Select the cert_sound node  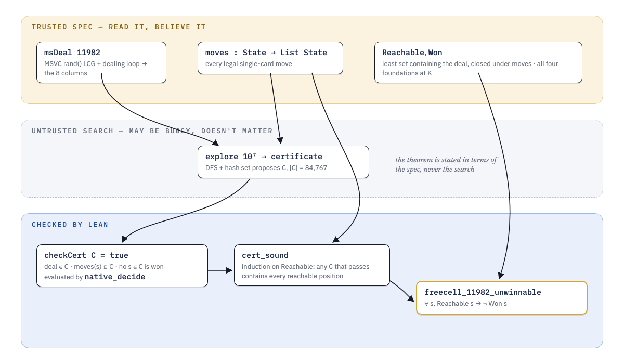click(312, 265)
